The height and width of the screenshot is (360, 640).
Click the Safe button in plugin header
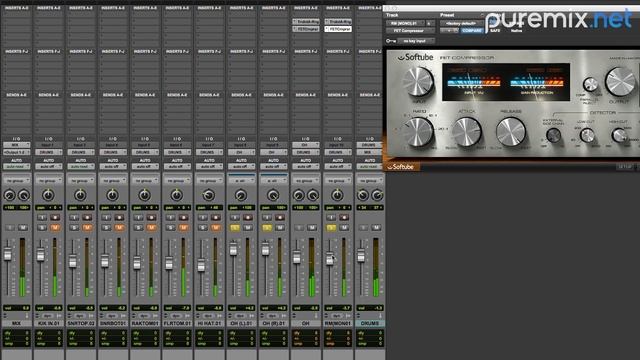495,31
